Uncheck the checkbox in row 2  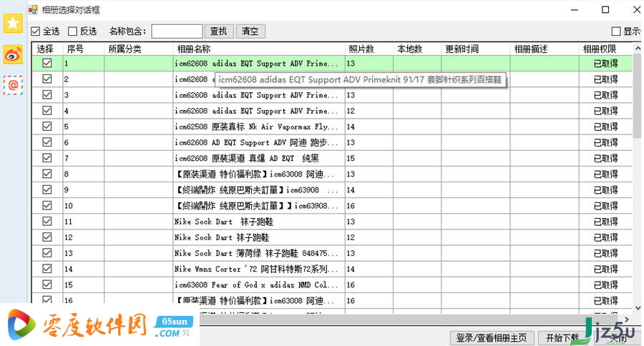point(47,79)
